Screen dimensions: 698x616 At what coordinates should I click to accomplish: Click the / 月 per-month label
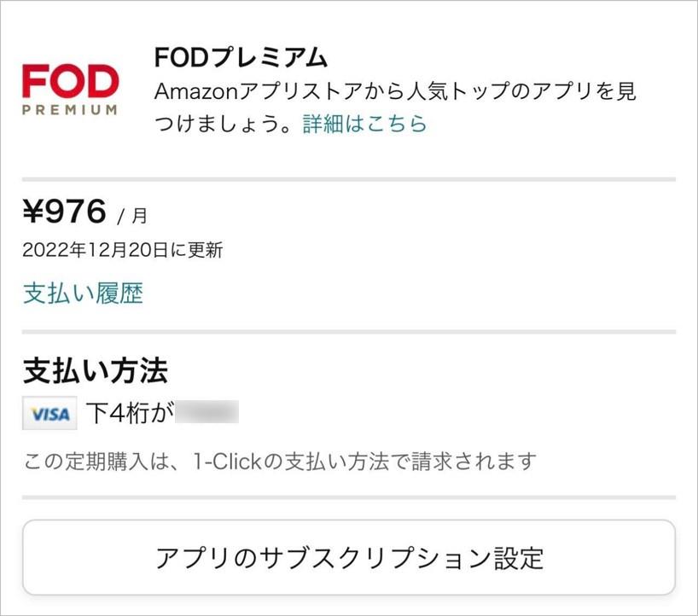pyautogui.click(x=132, y=216)
